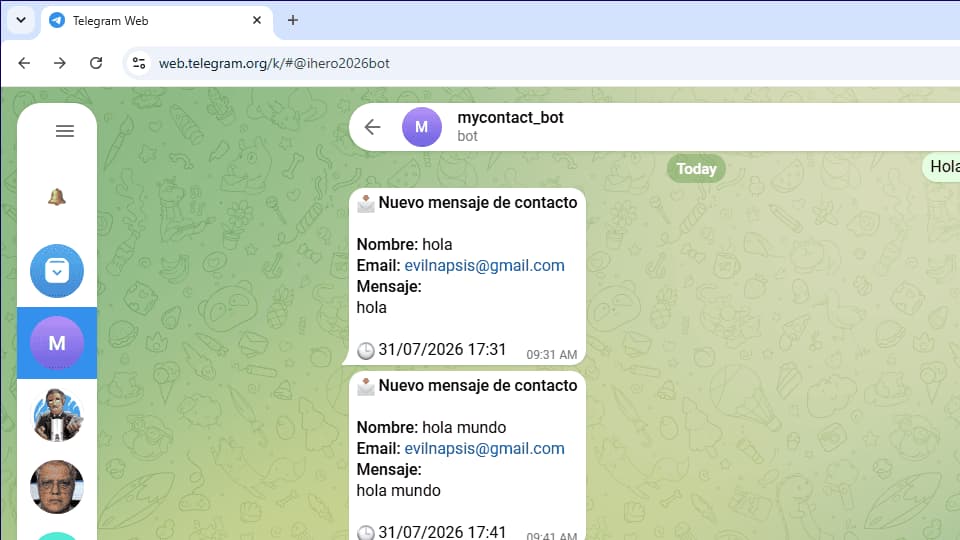The image size is (960, 540).
Task: Click the back arrow in chat header
Action: click(372, 127)
